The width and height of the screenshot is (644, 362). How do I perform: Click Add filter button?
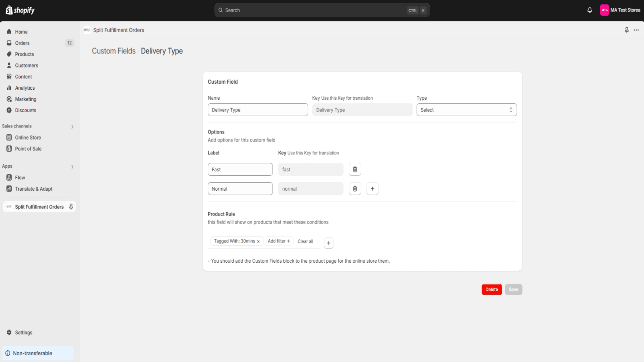pos(279,241)
